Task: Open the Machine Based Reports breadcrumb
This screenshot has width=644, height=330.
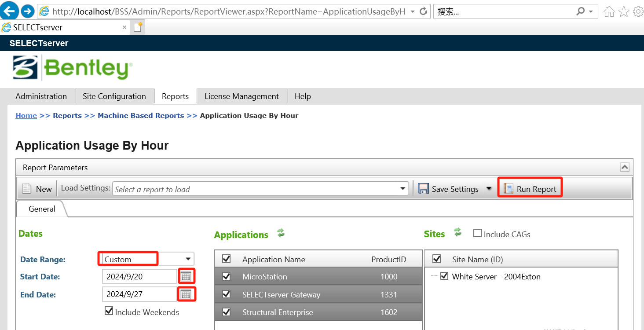Action: click(x=141, y=116)
